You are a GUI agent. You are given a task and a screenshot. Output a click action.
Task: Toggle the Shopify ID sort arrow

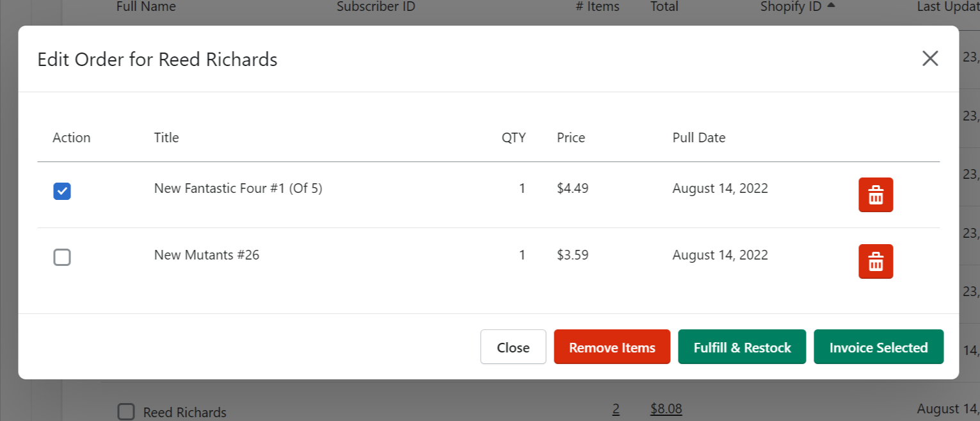pyautogui.click(x=831, y=6)
